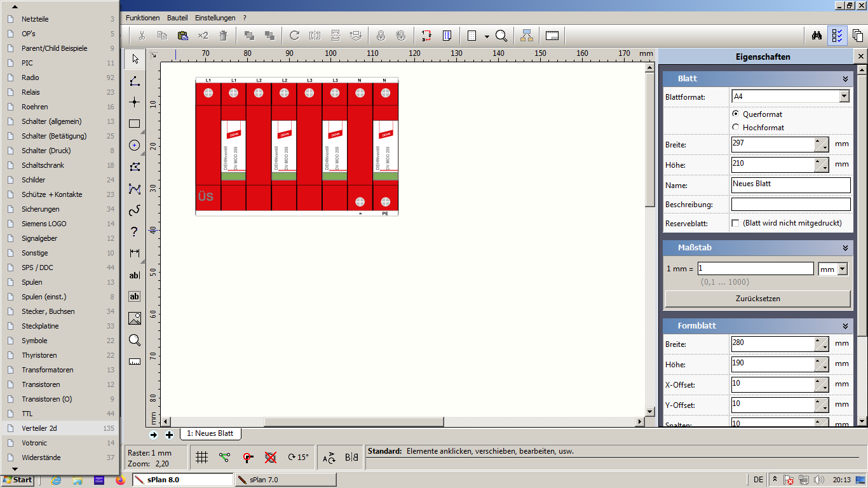Screen dimensions: 868x488
Task: Open the Blattformat A4 dropdown
Action: tap(844, 97)
